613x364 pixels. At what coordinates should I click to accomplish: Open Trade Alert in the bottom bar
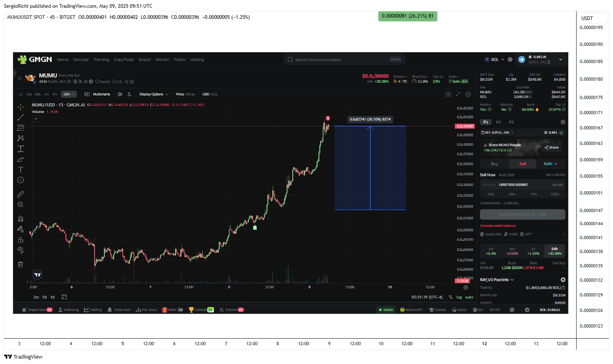(x=119, y=310)
